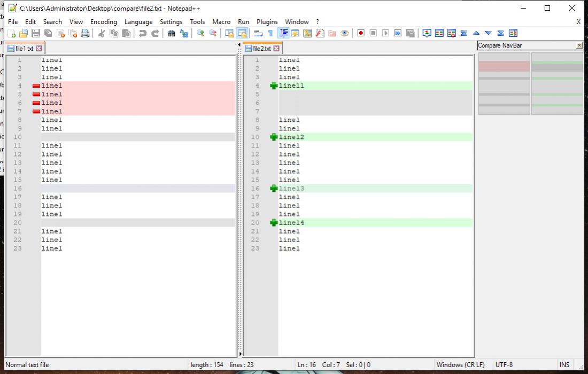Image resolution: width=588 pixels, height=374 pixels.
Task: Run macro multiple times icon
Action: (x=398, y=33)
